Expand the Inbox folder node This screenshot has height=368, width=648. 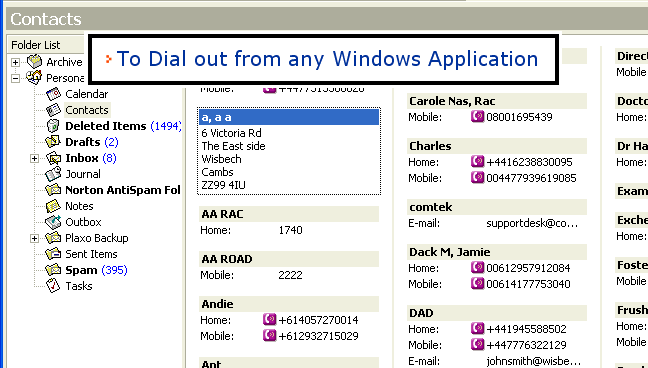click(x=35, y=158)
